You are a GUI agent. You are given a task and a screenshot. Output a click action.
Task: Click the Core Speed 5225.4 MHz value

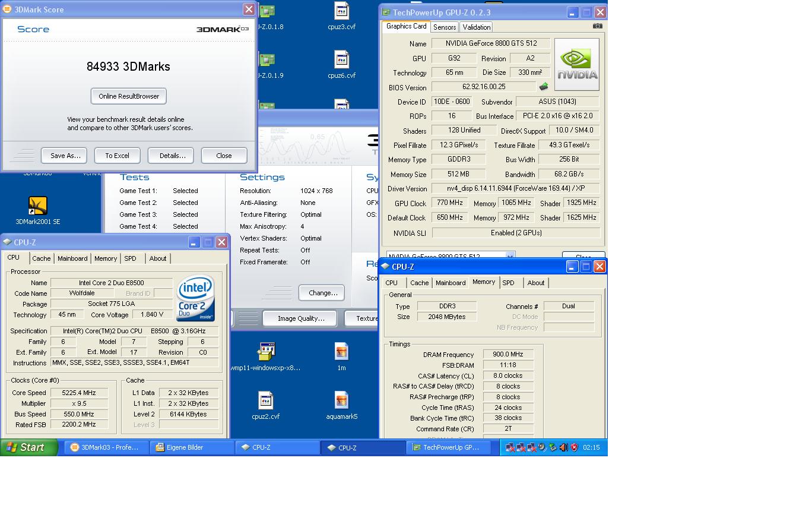[79, 393]
